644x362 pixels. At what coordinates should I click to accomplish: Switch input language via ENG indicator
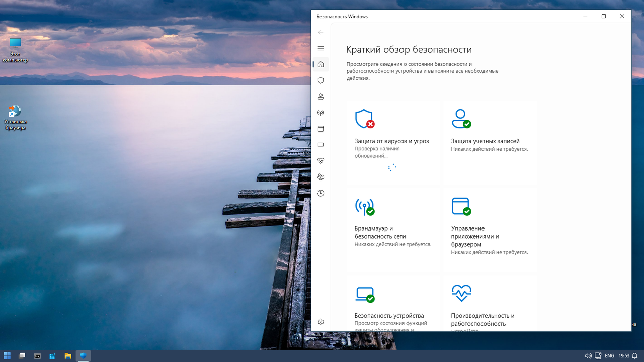coord(609,356)
